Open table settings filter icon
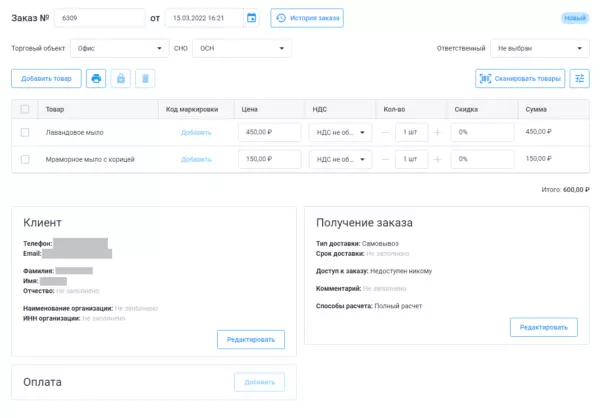600x418 pixels. click(579, 78)
